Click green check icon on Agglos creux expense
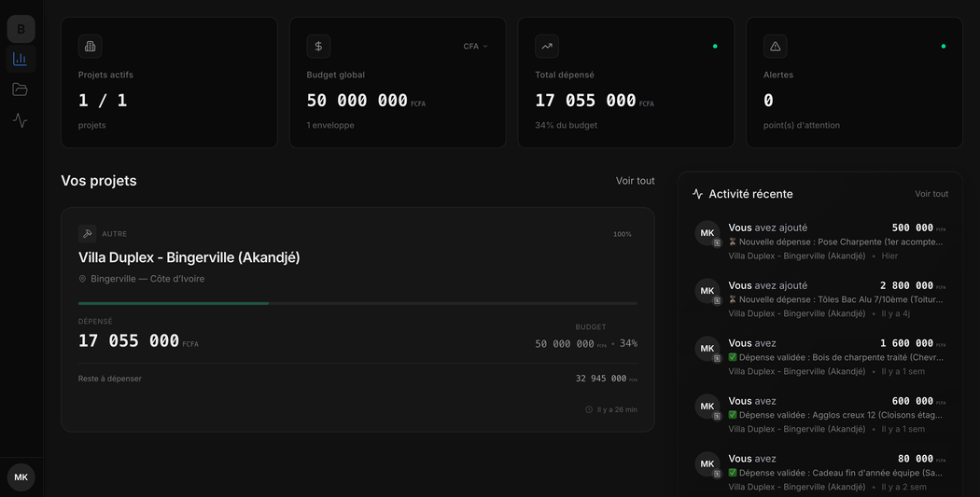 (x=733, y=415)
